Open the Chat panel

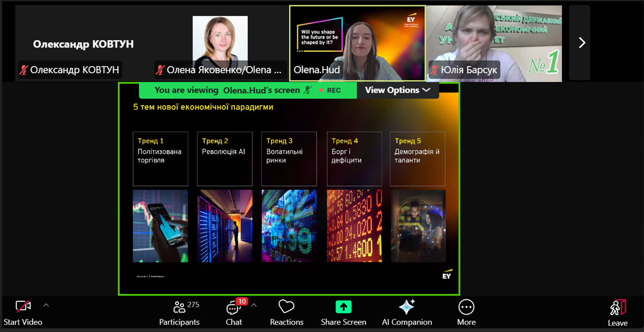coord(233,307)
